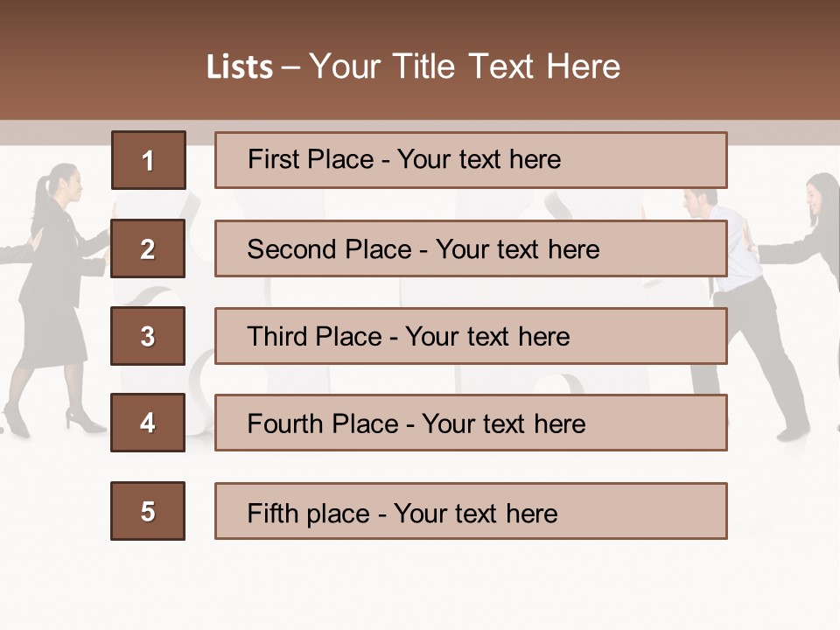
Task: Click the smiling woman at the right edge
Action: pyautogui.click(x=823, y=203)
